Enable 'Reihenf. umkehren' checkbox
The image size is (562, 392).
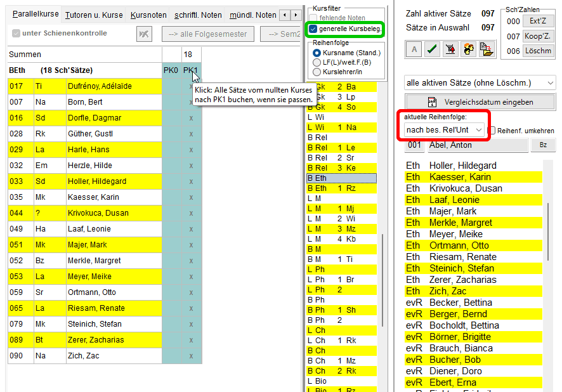coord(493,131)
